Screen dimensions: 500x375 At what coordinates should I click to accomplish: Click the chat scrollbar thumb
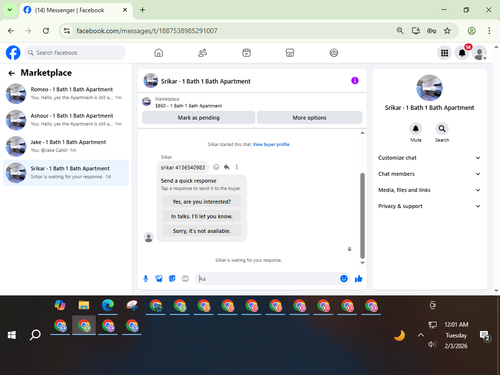[x=362, y=216]
